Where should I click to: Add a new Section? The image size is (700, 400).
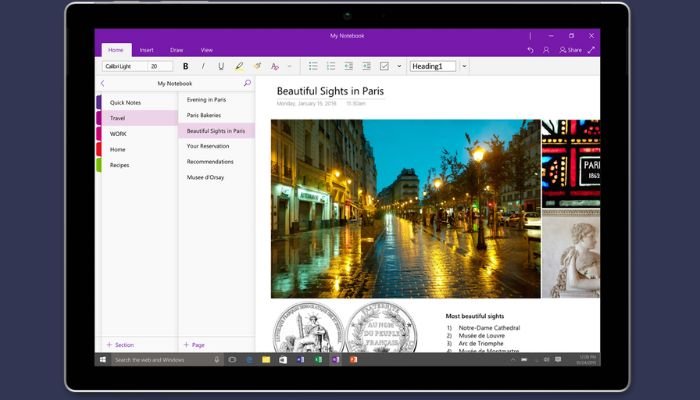point(120,345)
